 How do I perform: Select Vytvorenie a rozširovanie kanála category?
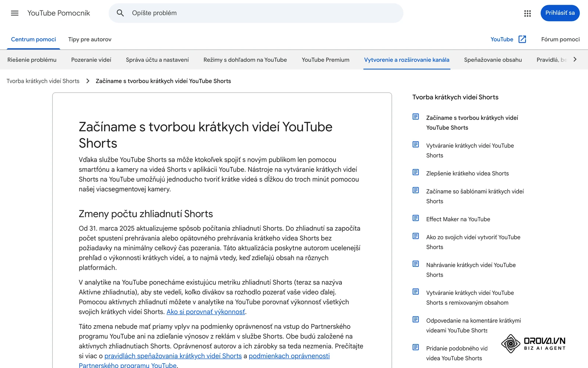(407, 60)
